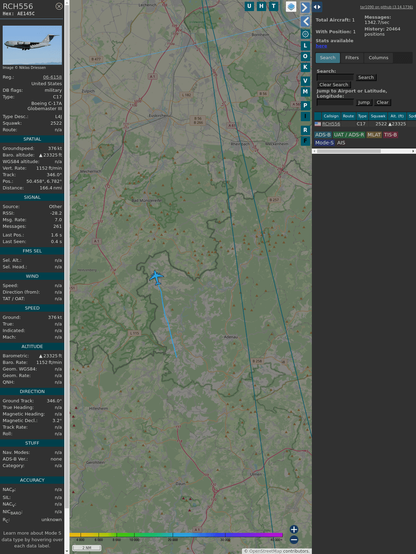416x554 pixels.
Task: Toggle sidebar width with double-arrow button
Action: pos(317,7)
